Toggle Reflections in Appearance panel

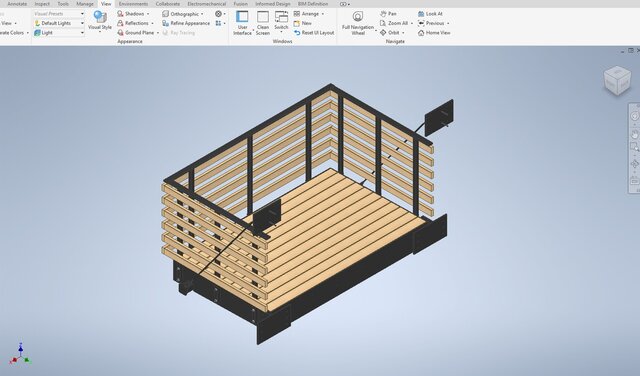[x=133, y=23]
